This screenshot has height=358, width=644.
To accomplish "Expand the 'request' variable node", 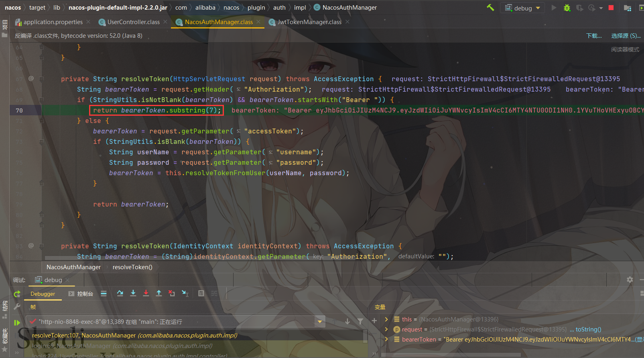I will [x=386, y=329].
